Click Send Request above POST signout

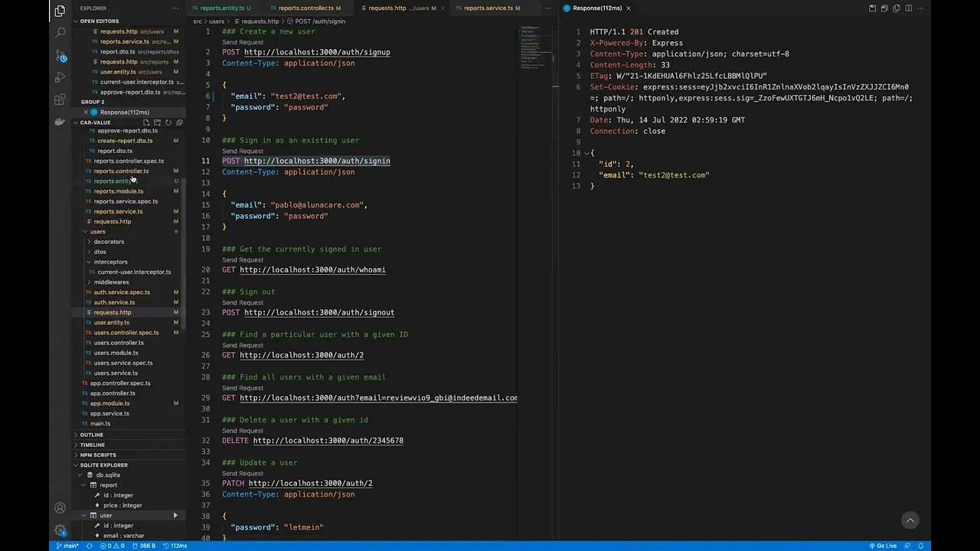coord(242,302)
